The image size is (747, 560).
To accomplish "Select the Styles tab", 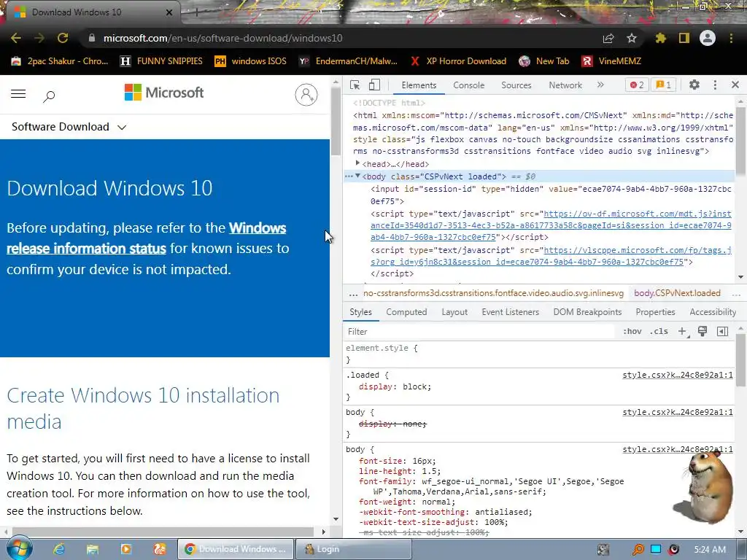I will coord(360,312).
